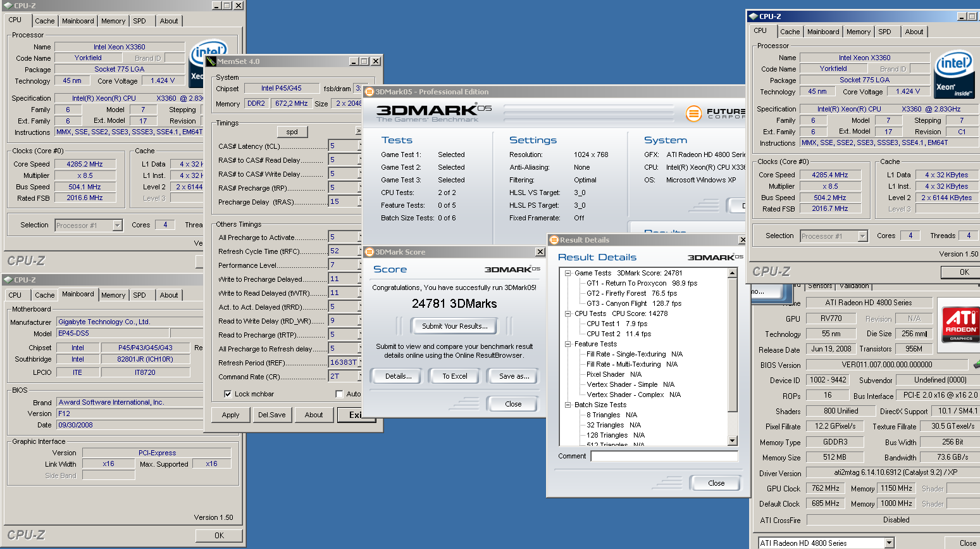
Task: Click the Gigabyte Technology Co., Ltd. manufacturer field
Action: [x=129, y=322]
